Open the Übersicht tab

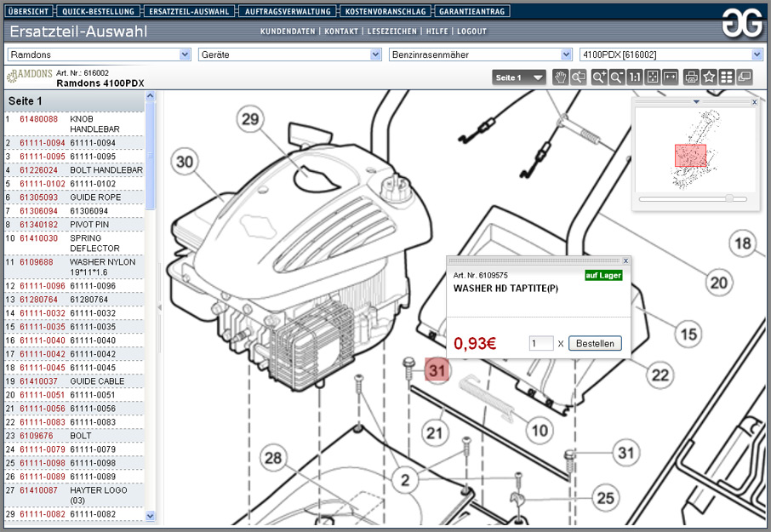tap(29, 11)
